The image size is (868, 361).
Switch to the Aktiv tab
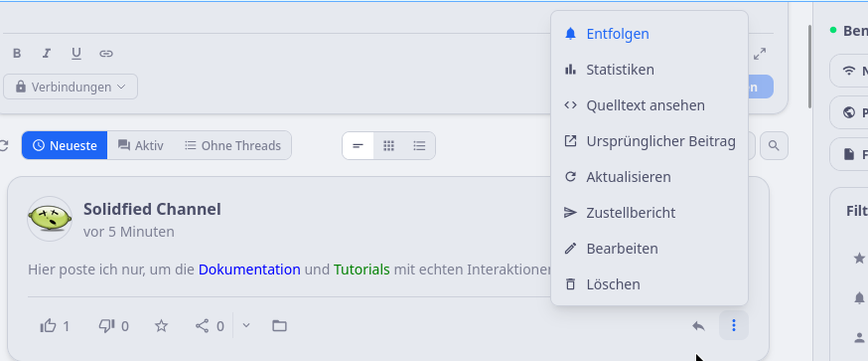coord(141,146)
